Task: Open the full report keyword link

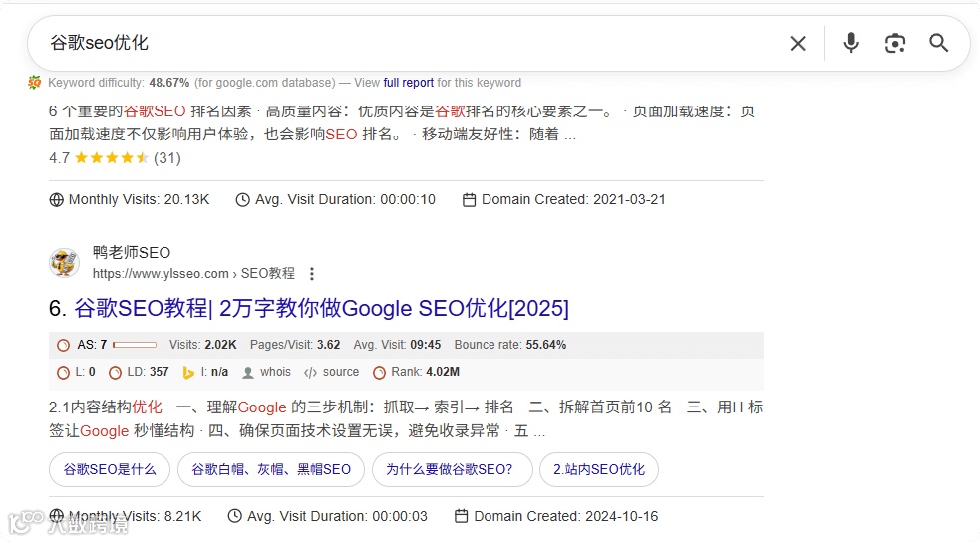Action: tap(408, 83)
